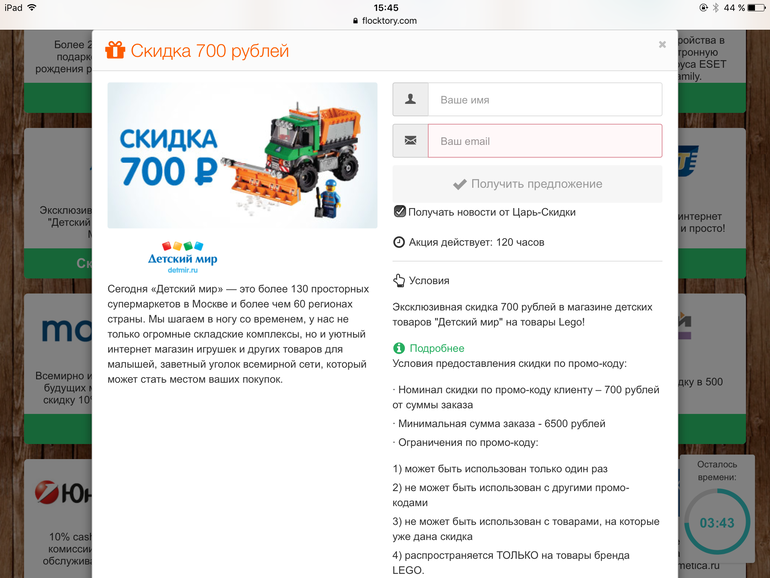Click the clock icon near 'Акция действует'
The width and height of the screenshot is (770, 578).
[x=399, y=242]
